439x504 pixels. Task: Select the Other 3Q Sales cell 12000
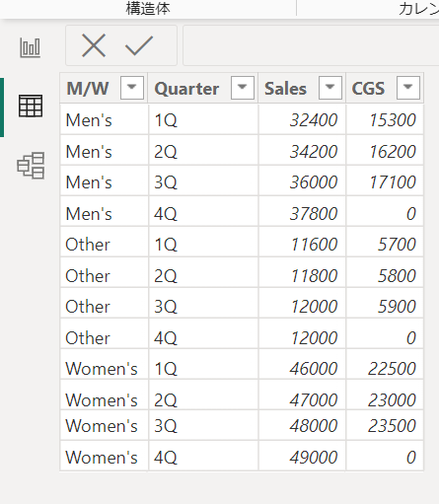(302, 307)
